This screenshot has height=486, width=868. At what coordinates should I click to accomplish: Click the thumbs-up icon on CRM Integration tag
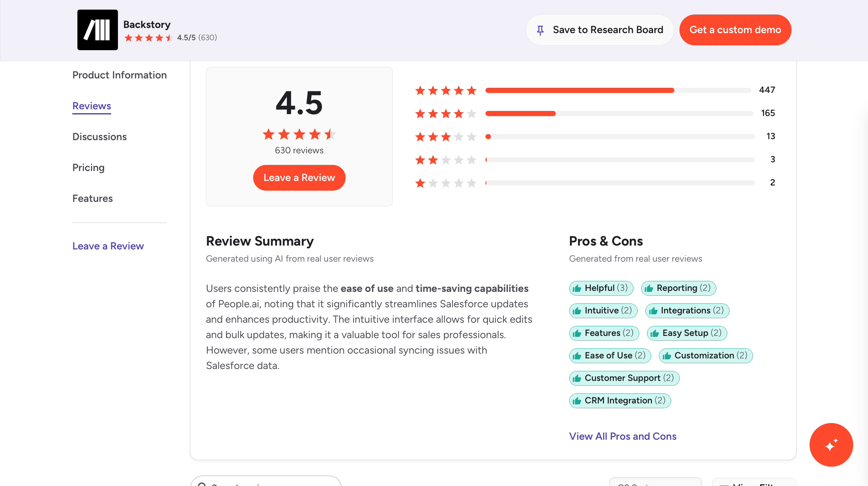click(577, 401)
